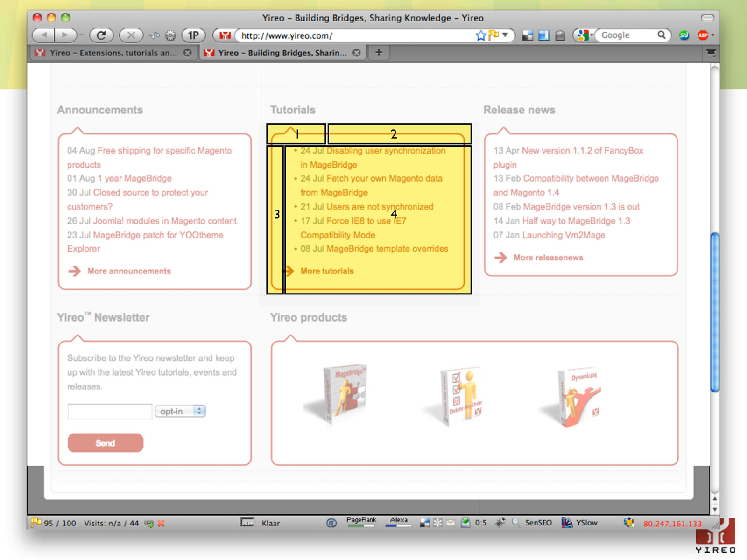Click the gray tag icon in the toolbar
This screenshot has width=747, height=560.
(x=560, y=35)
